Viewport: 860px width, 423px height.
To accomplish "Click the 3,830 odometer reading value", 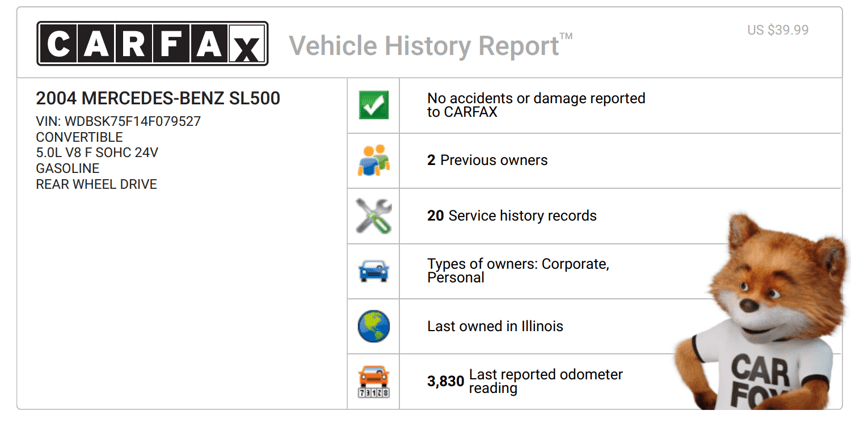I will (x=445, y=381).
